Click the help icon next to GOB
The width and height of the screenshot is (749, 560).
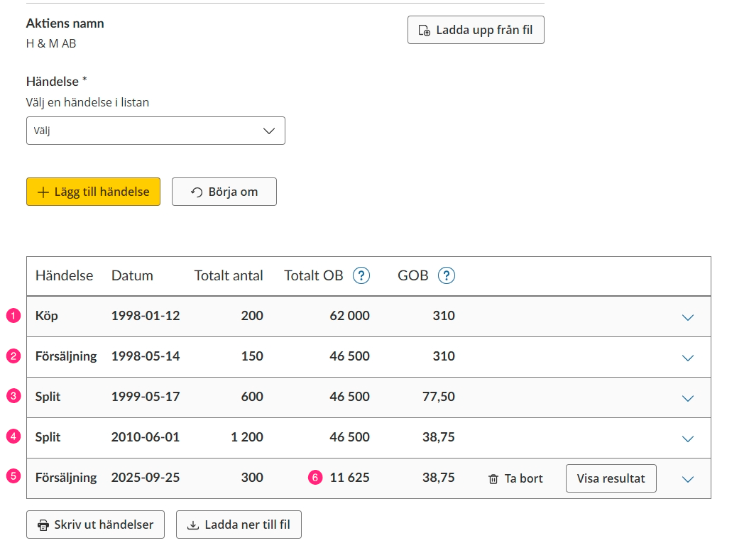447,275
